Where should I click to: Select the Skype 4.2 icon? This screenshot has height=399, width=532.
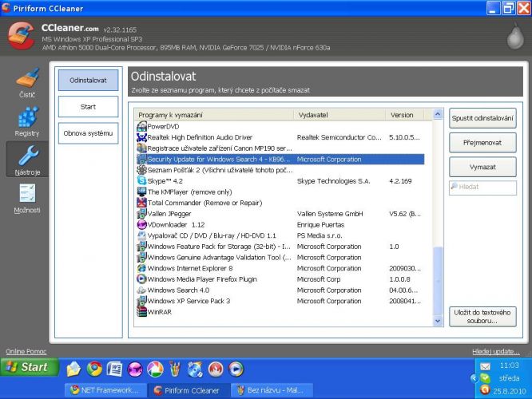point(141,181)
